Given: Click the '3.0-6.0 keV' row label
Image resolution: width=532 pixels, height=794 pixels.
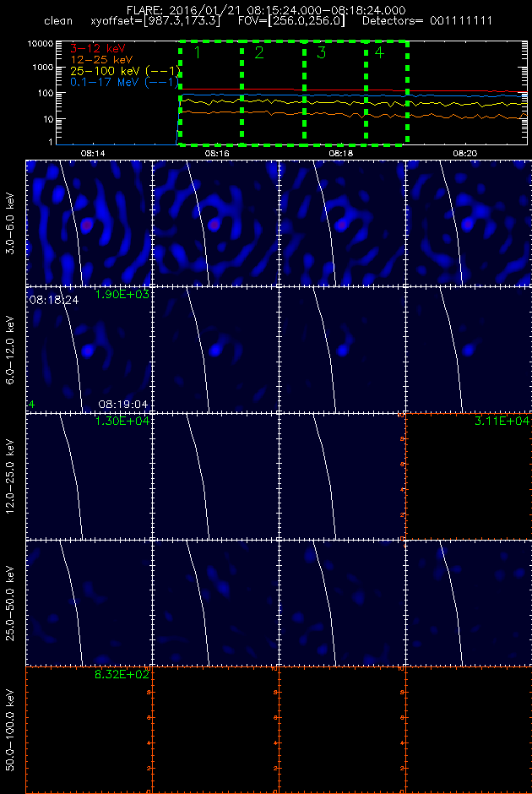Looking at the screenshot, I should tap(11, 223).
